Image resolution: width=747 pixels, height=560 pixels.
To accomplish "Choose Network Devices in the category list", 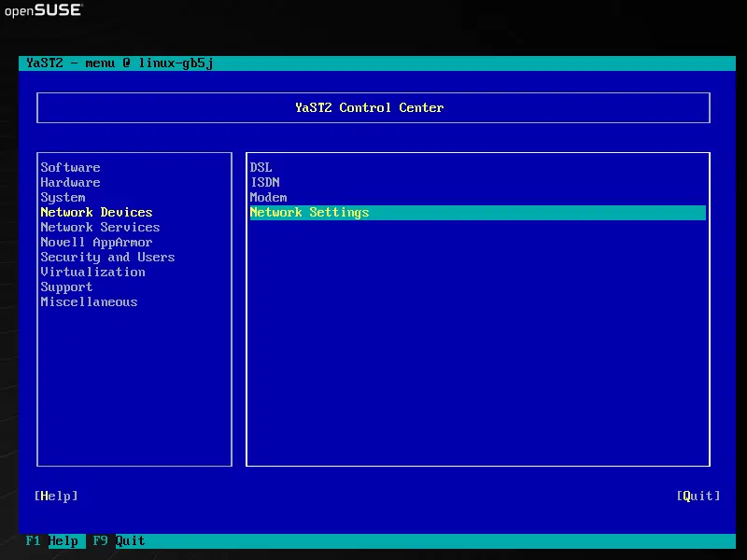I will (x=96, y=213).
